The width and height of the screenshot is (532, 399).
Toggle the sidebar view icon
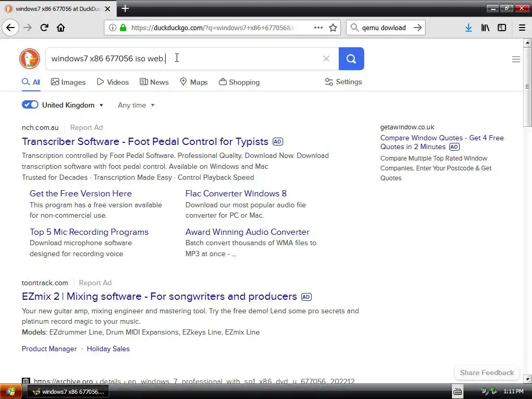[x=502, y=28]
